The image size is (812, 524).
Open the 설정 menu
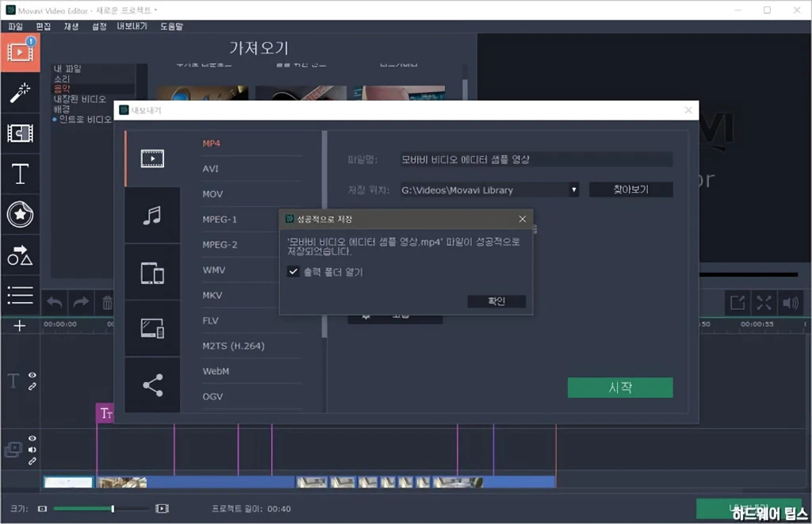pyautogui.click(x=99, y=26)
